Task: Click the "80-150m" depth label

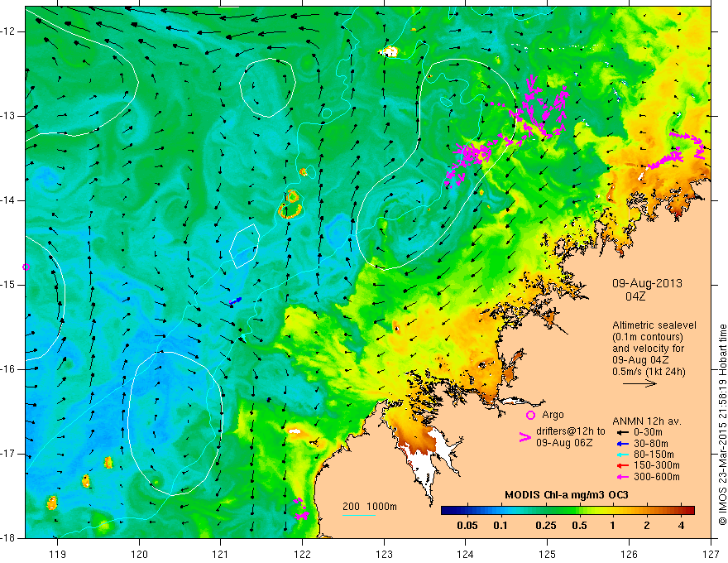Action: [x=654, y=455]
